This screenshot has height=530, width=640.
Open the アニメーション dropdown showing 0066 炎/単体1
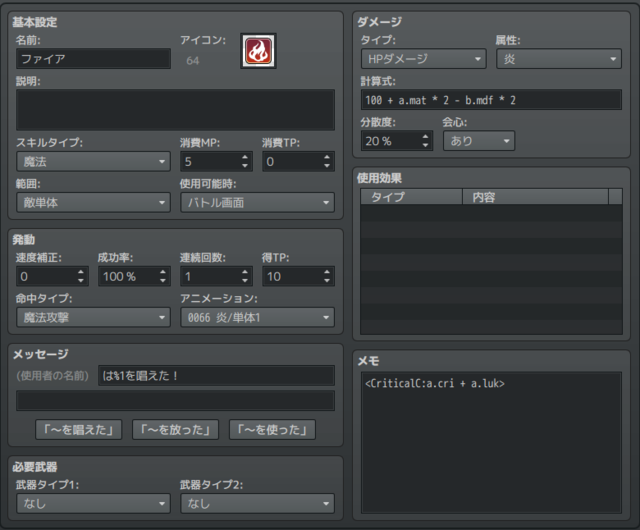258,317
